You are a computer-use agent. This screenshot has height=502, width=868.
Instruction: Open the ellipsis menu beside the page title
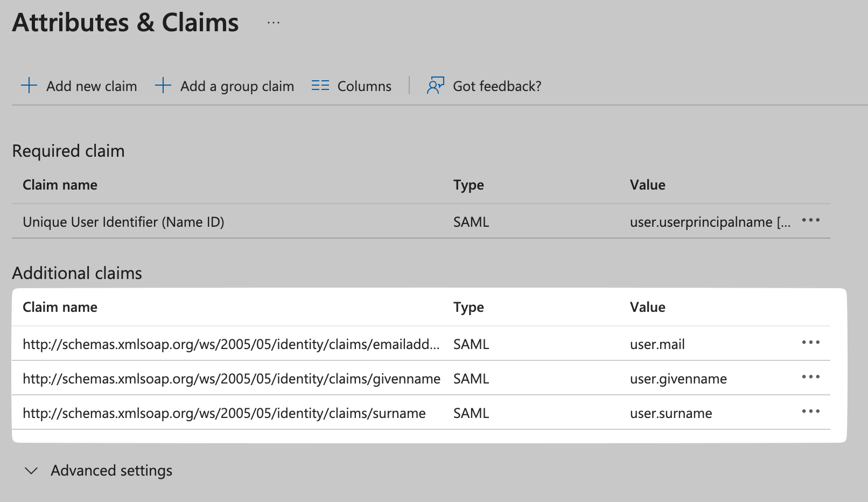(274, 23)
